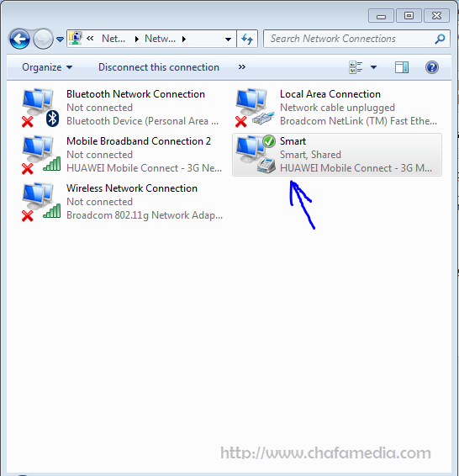Click the Mobile Broadband Connection 2 name
Image resolution: width=459 pixels, height=476 pixels.
tap(139, 141)
